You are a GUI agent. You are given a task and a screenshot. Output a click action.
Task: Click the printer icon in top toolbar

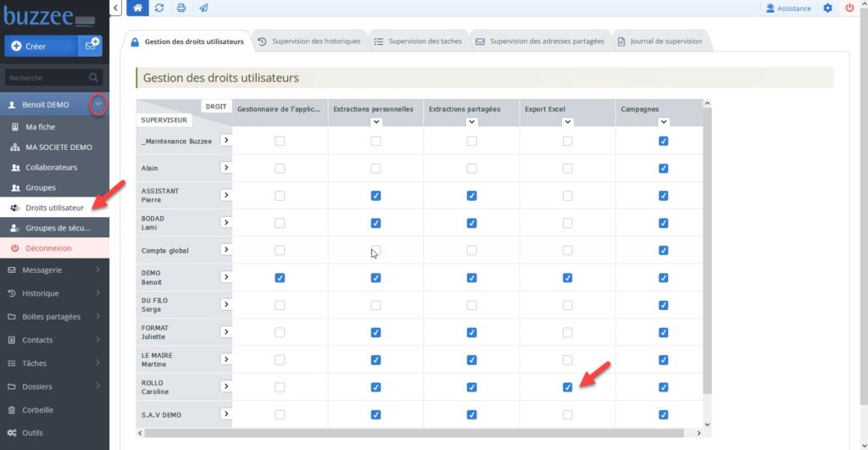point(181,8)
